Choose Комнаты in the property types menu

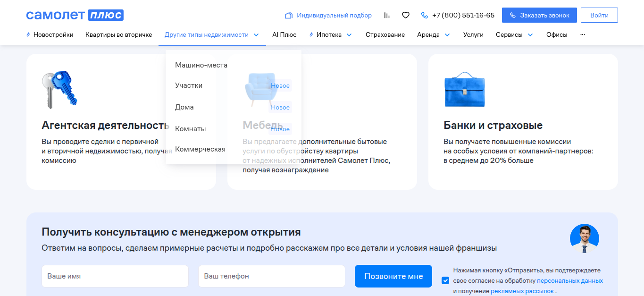coord(190,129)
